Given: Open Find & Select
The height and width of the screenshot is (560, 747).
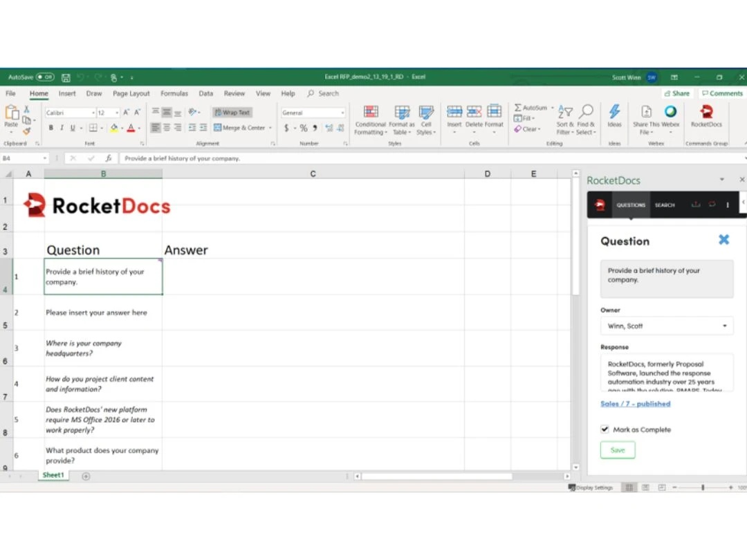Looking at the screenshot, I should [x=586, y=120].
